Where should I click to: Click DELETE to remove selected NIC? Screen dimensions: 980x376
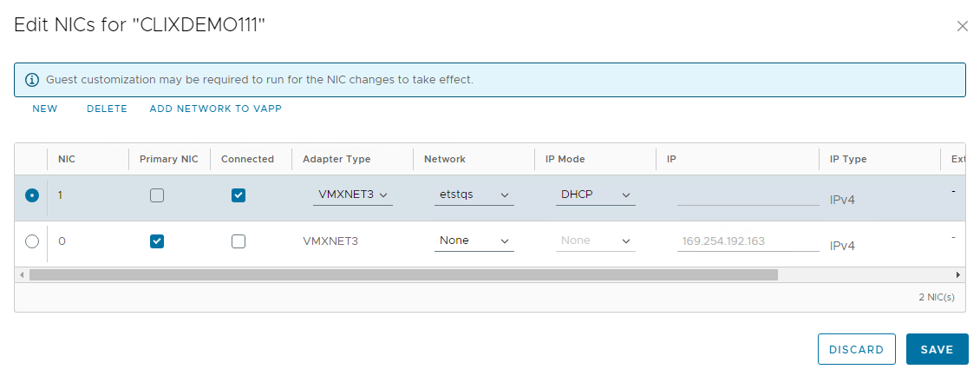tap(107, 109)
